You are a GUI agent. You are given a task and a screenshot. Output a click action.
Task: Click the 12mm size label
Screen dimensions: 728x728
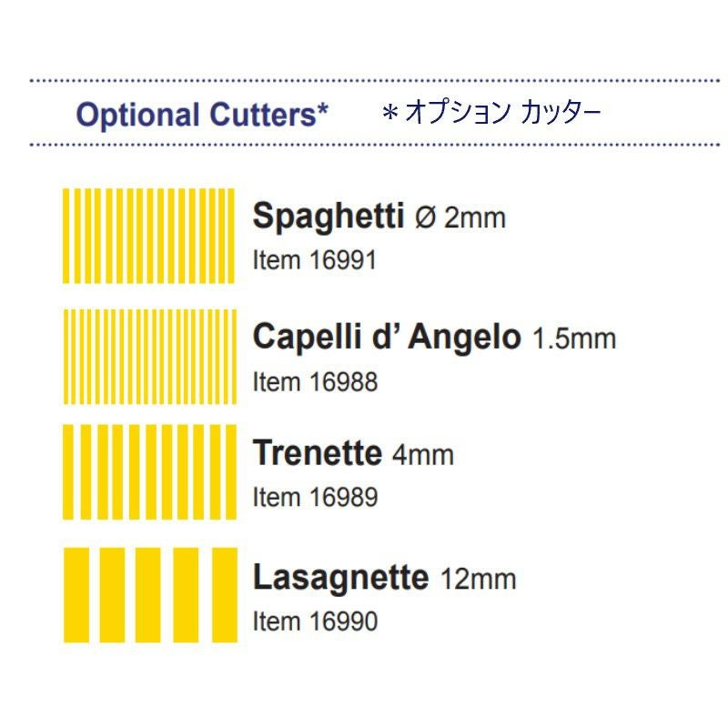[x=478, y=579]
